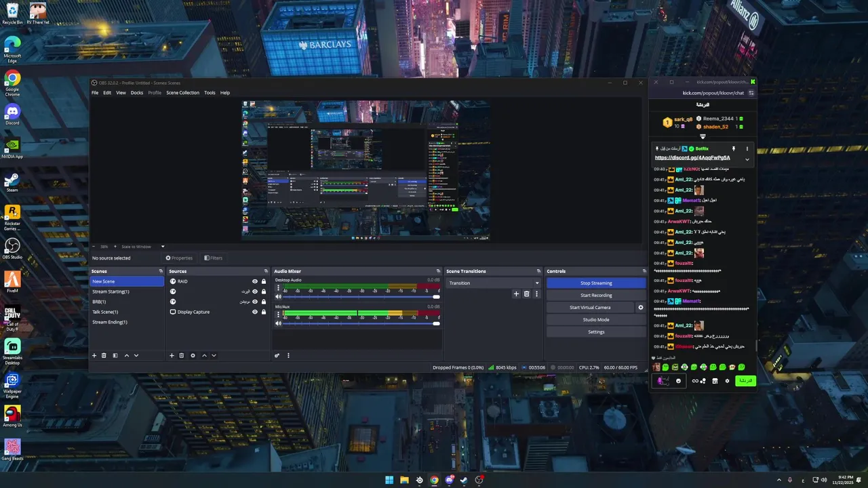The height and width of the screenshot is (488, 868).
Task: Mute Desktop Audio speaker icon
Action: (x=278, y=297)
